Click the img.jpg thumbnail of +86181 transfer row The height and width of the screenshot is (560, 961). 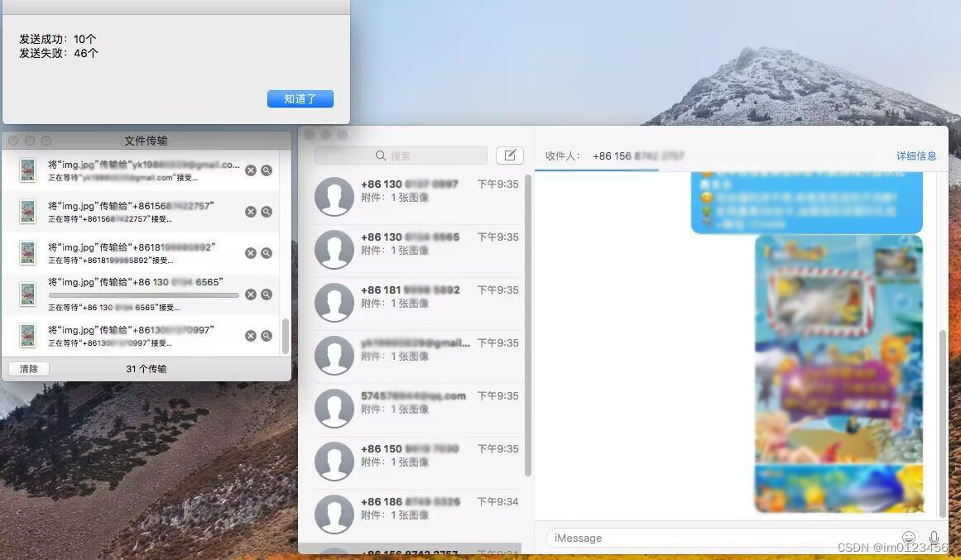click(27, 253)
